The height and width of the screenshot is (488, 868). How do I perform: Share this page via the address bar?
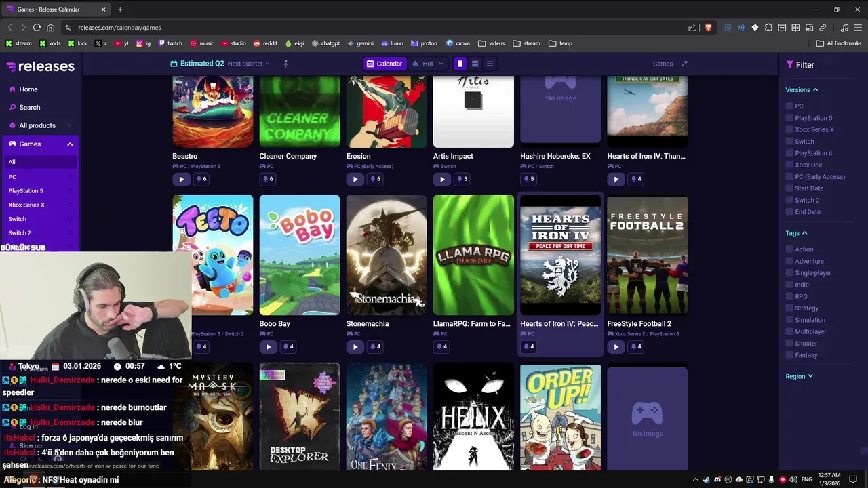[692, 28]
